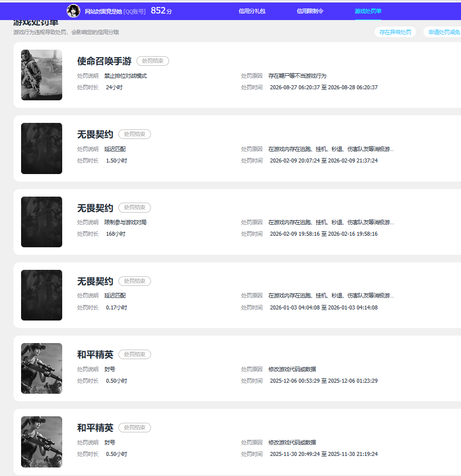Click the duration 24小时
The height and width of the screenshot is (476, 461).
tap(114, 87)
